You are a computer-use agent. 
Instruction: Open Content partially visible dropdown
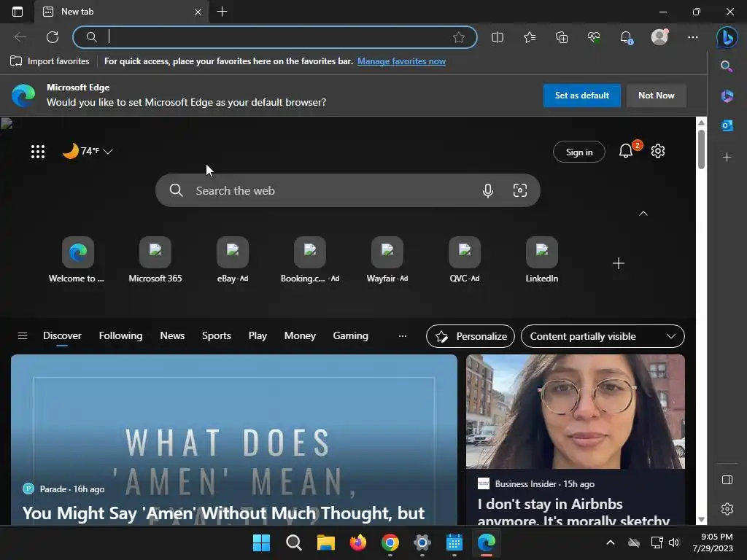click(x=603, y=336)
